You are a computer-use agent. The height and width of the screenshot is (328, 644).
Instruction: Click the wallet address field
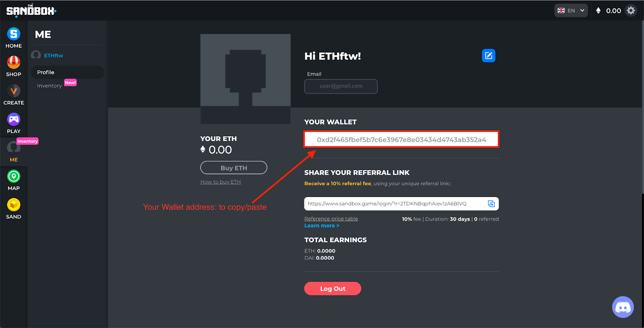(401, 139)
